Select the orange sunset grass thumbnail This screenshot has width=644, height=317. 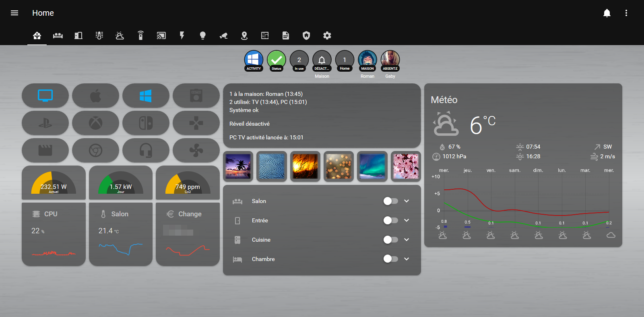tap(305, 166)
